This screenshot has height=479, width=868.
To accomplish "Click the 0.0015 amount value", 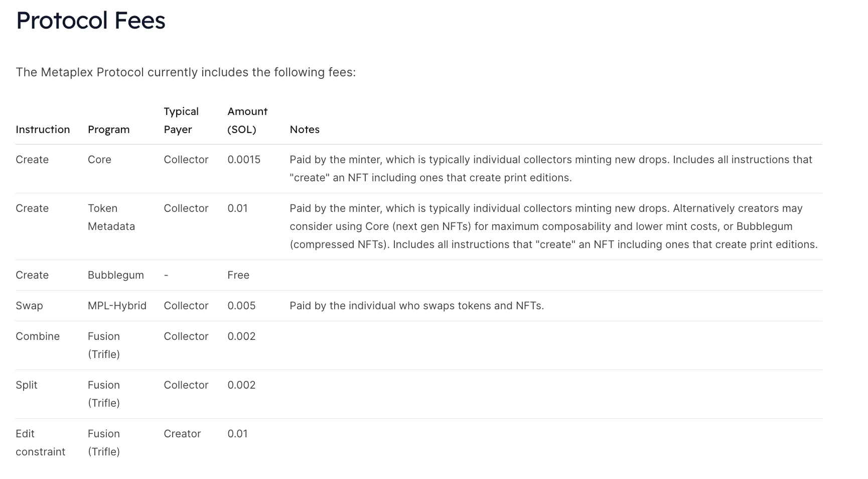I will tap(244, 160).
